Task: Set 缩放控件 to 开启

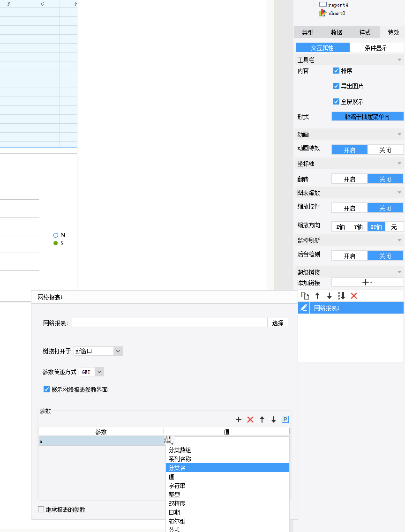Action: (349, 208)
